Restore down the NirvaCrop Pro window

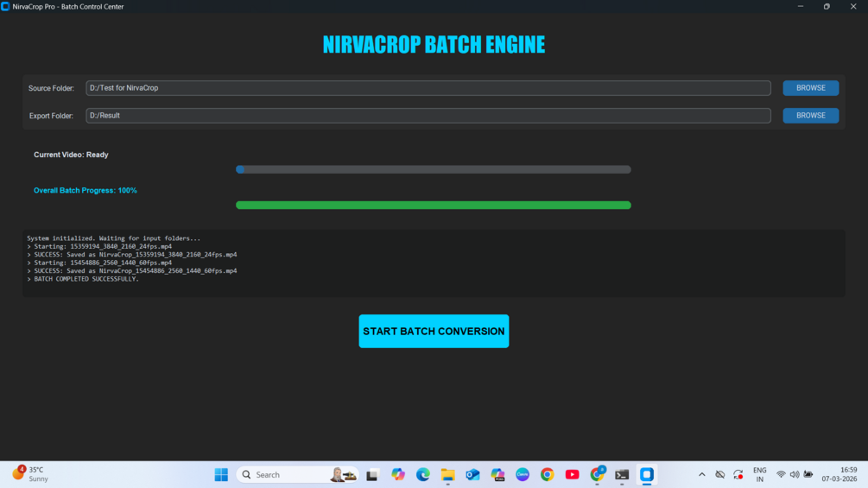click(827, 7)
